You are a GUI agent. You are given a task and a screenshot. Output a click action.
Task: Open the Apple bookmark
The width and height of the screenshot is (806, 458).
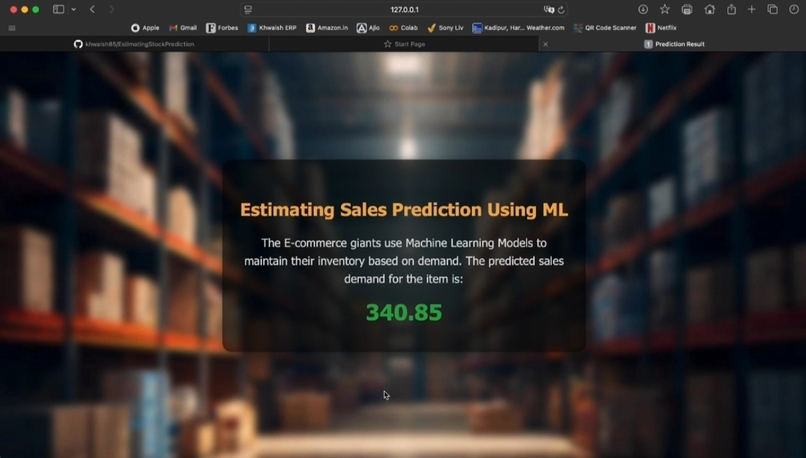[x=145, y=28]
